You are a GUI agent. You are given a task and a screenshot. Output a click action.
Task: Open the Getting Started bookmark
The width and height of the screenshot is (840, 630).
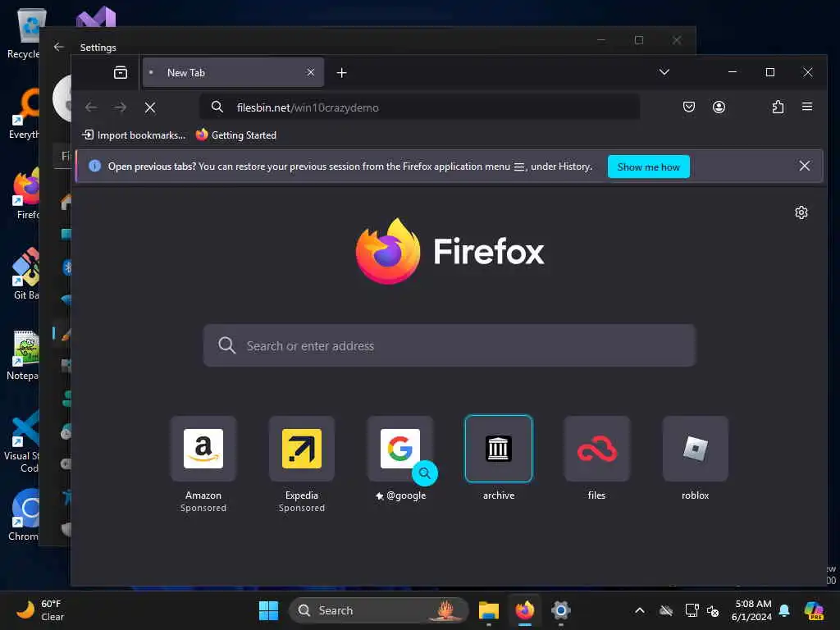pyautogui.click(x=236, y=135)
